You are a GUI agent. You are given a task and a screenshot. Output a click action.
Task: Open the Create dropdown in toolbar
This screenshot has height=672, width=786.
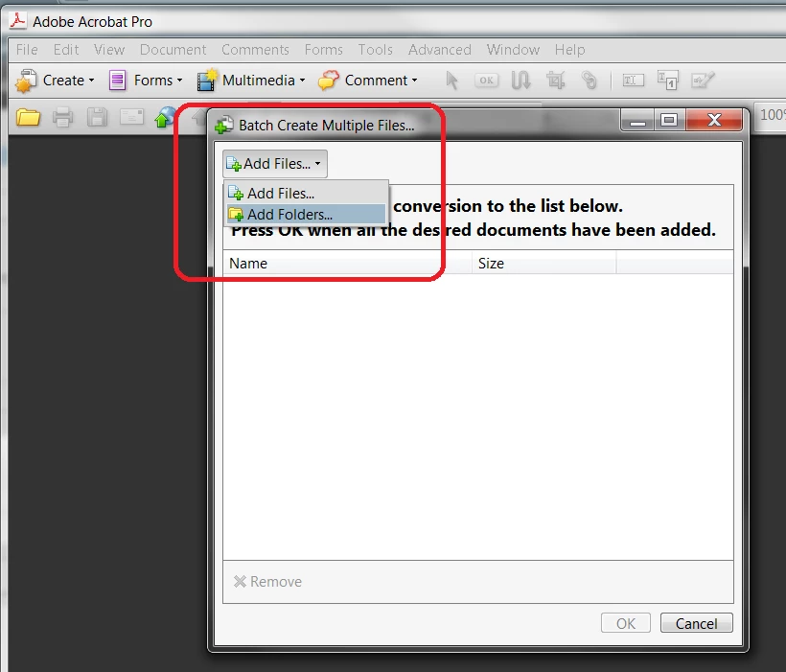click(56, 81)
